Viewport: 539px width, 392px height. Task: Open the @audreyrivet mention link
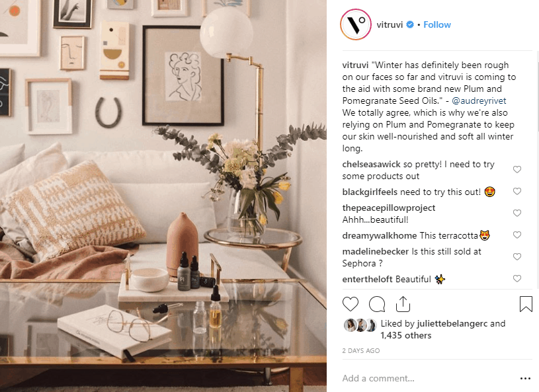479,100
